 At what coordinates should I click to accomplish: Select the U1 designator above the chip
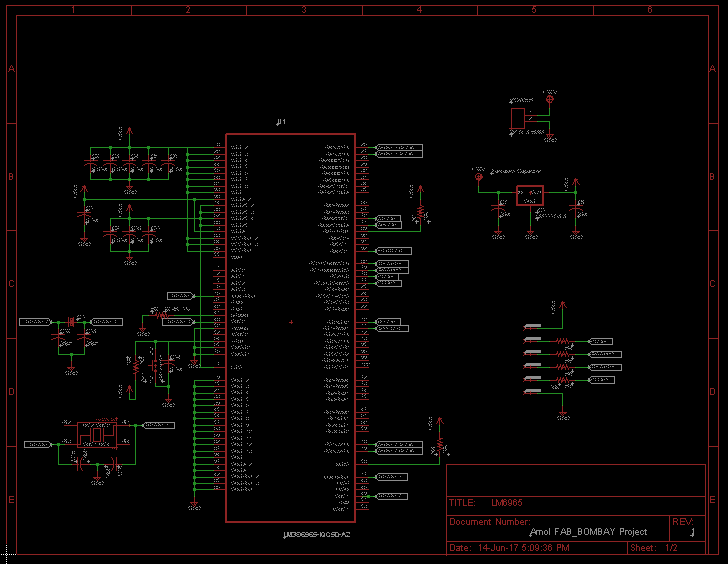point(281,122)
